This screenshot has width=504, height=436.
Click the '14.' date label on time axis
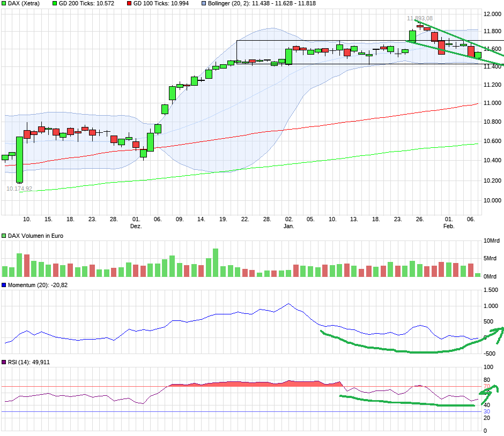[x=201, y=219]
